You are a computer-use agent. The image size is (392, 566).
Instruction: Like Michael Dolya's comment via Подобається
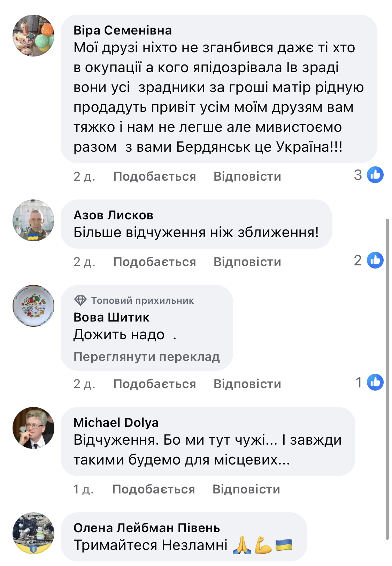pos(153,489)
